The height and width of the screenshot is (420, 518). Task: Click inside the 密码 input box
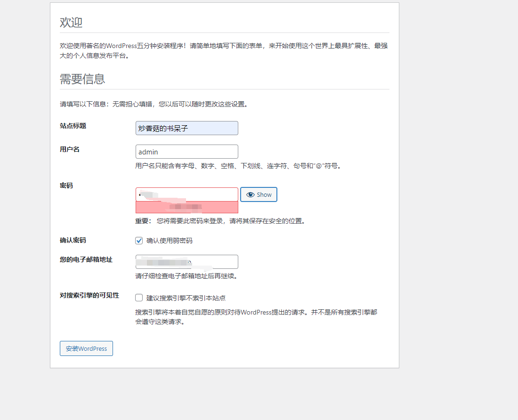(x=186, y=194)
